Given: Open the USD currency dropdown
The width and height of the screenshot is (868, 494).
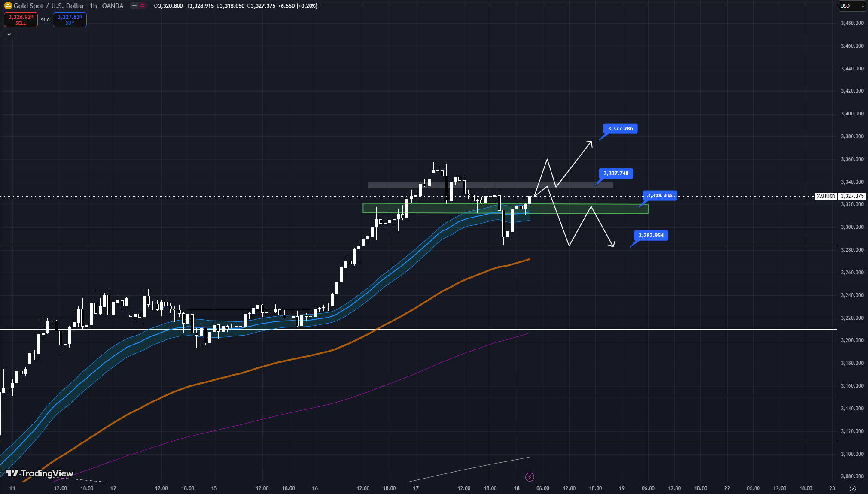Looking at the screenshot, I should pos(852,6).
